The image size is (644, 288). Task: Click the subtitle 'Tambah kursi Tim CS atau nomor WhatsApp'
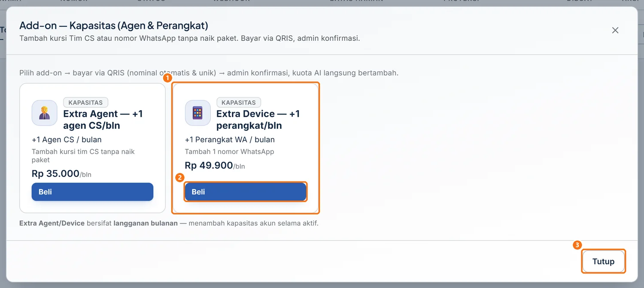click(x=189, y=38)
